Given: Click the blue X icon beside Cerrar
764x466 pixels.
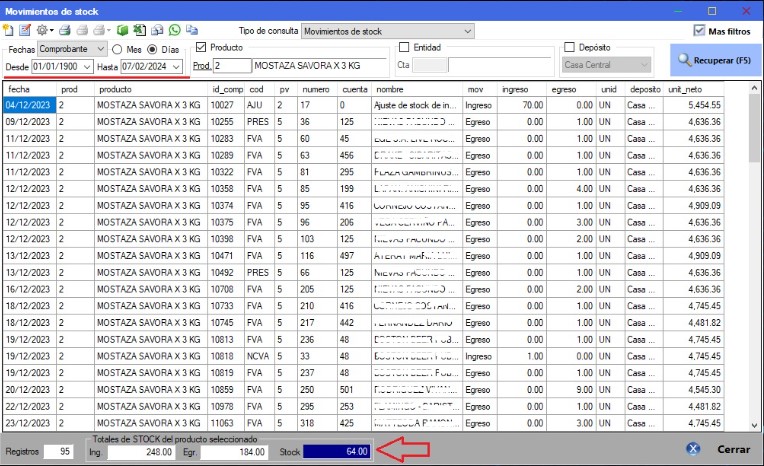Looking at the screenshot, I should (693, 449).
